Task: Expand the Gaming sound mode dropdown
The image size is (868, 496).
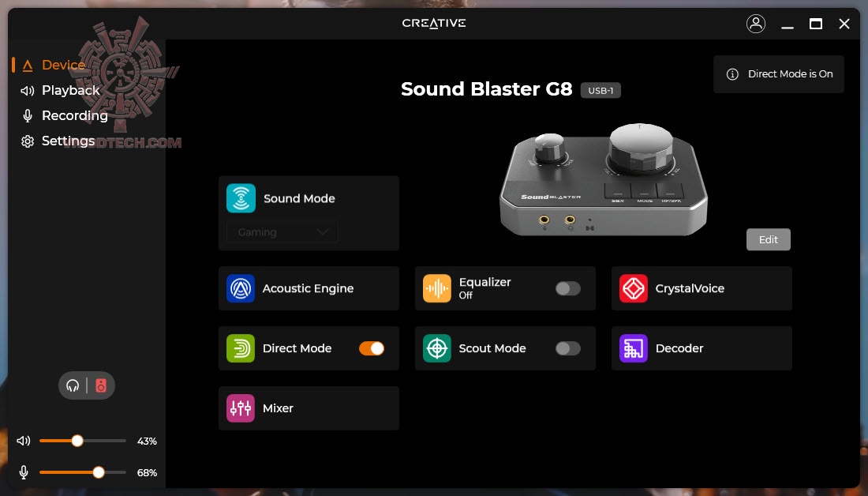Action: (282, 232)
